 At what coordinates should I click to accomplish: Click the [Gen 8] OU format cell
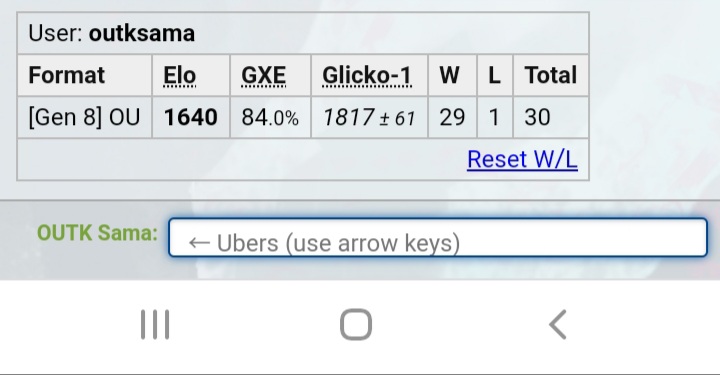coord(84,117)
